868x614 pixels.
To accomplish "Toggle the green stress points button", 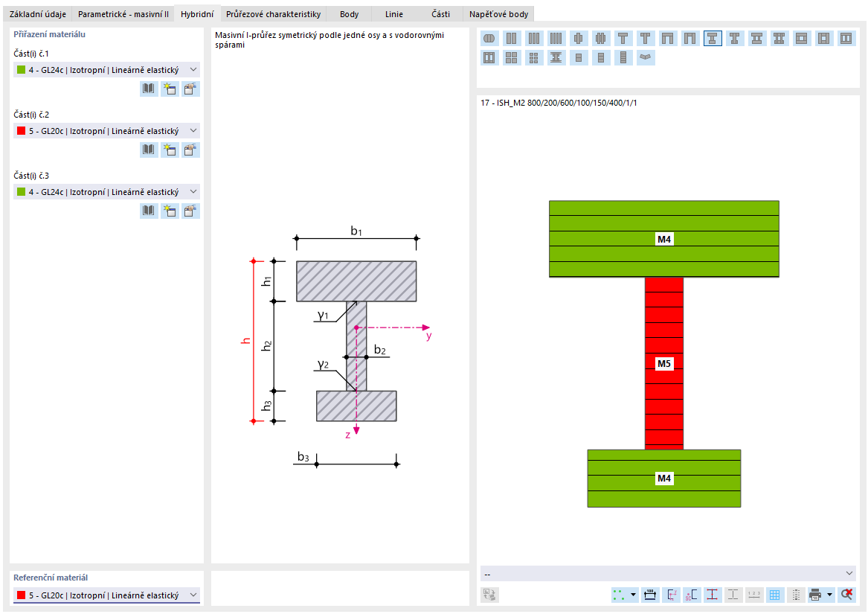I will (620, 595).
